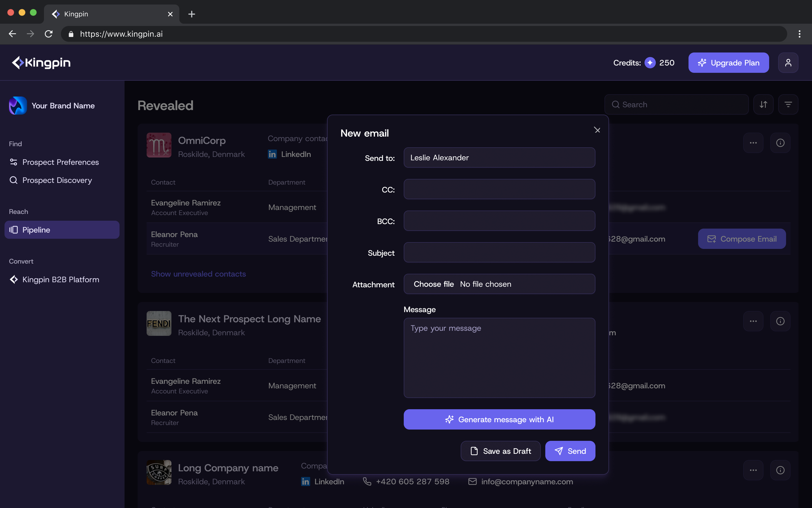
Task: Reload the browser page
Action: click(x=49, y=34)
